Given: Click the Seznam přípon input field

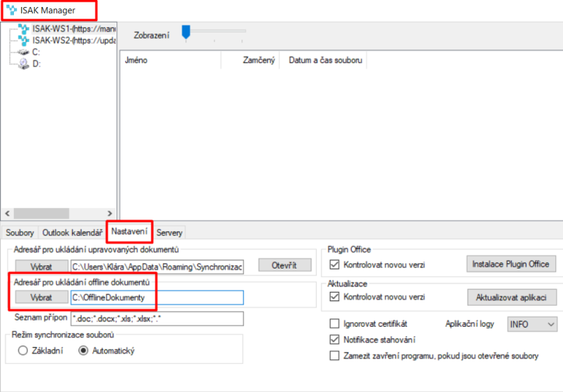Looking at the screenshot, I should point(158,319).
